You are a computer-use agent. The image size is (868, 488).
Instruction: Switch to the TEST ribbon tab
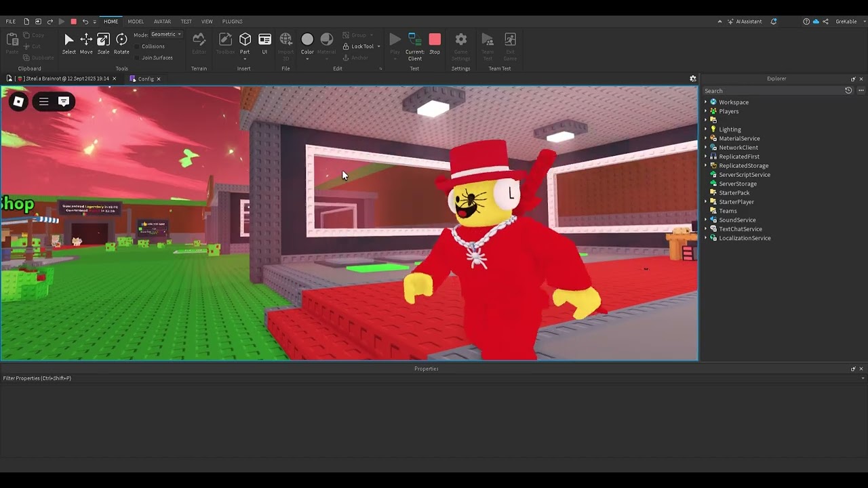pos(186,21)
